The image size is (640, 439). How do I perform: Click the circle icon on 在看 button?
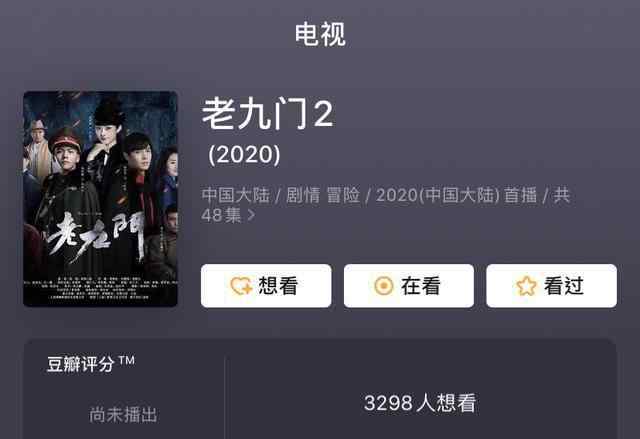[x=384, y=286]
